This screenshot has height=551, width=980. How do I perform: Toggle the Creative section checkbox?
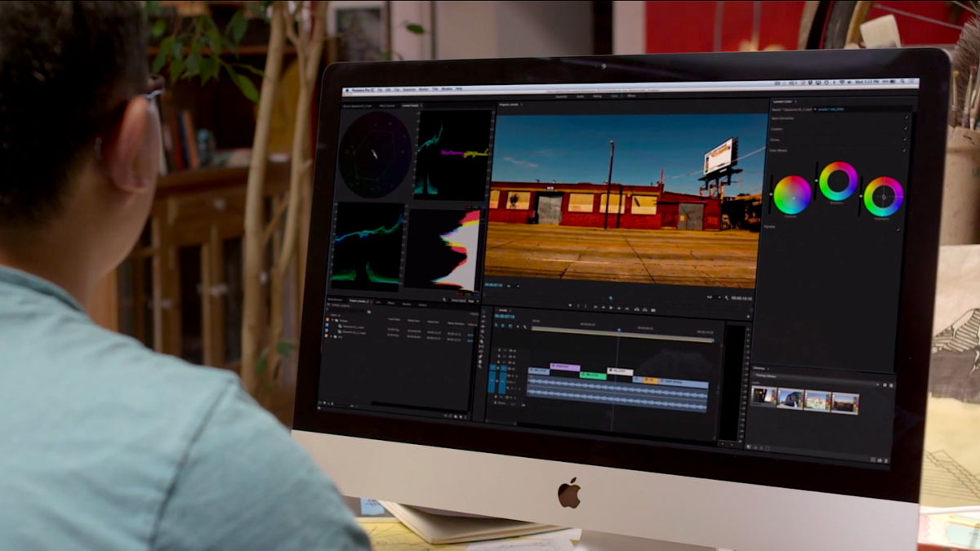(906, 128)
